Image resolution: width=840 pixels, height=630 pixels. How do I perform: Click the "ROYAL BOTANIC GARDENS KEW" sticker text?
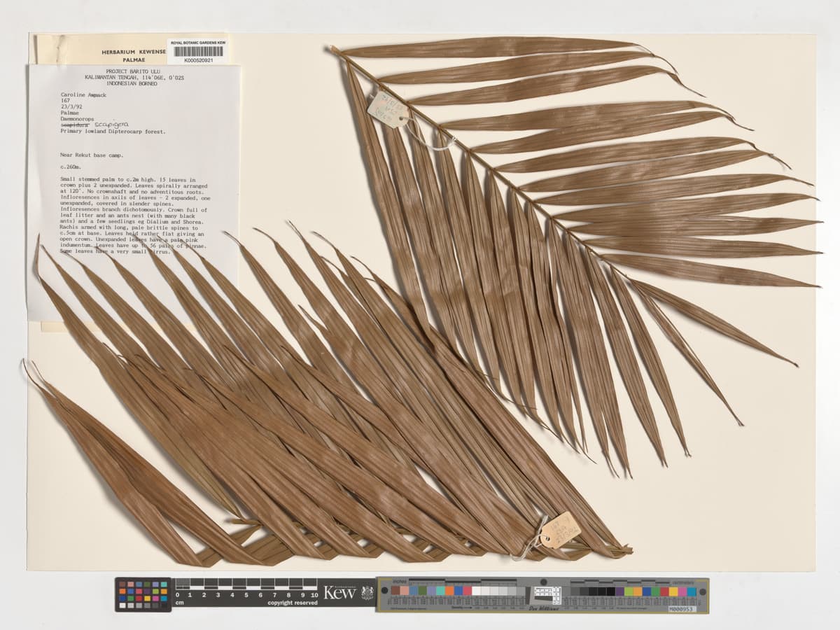click(x=199, y=43)
